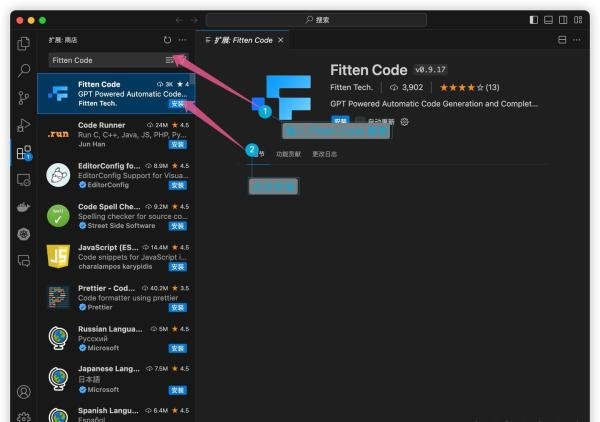Select the Spanish Language Pack extension entry

(116, 413)
